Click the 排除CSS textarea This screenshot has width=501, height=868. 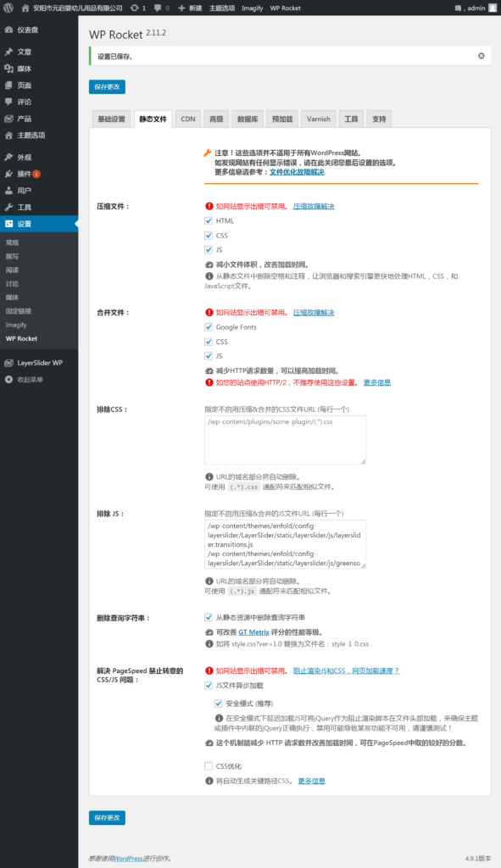point(285,440)
